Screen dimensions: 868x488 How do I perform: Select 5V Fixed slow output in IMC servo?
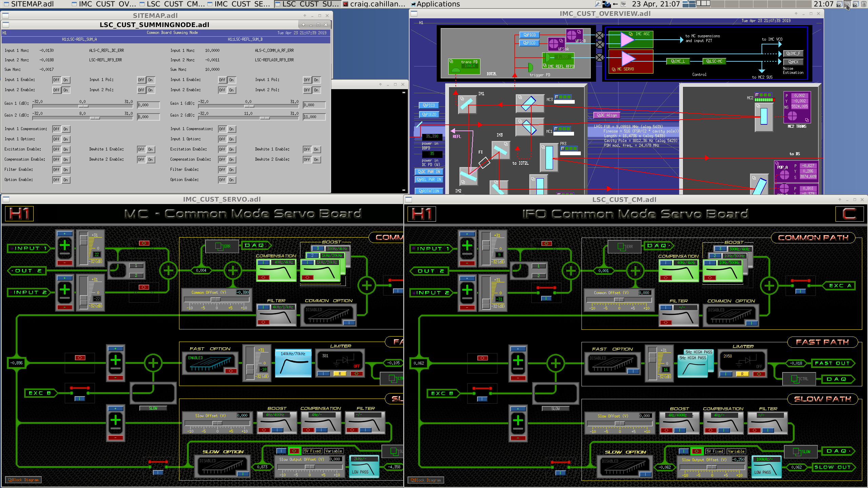313,451
